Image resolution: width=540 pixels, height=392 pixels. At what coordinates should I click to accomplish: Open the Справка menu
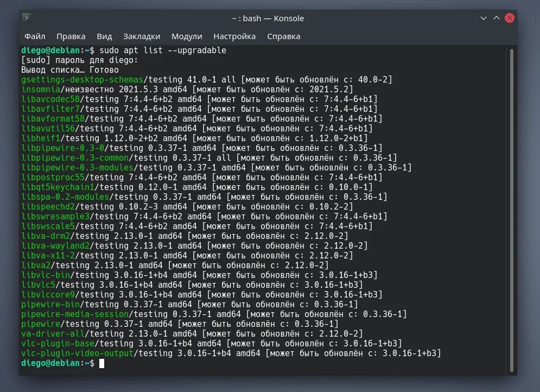click(x=284, y=36)
